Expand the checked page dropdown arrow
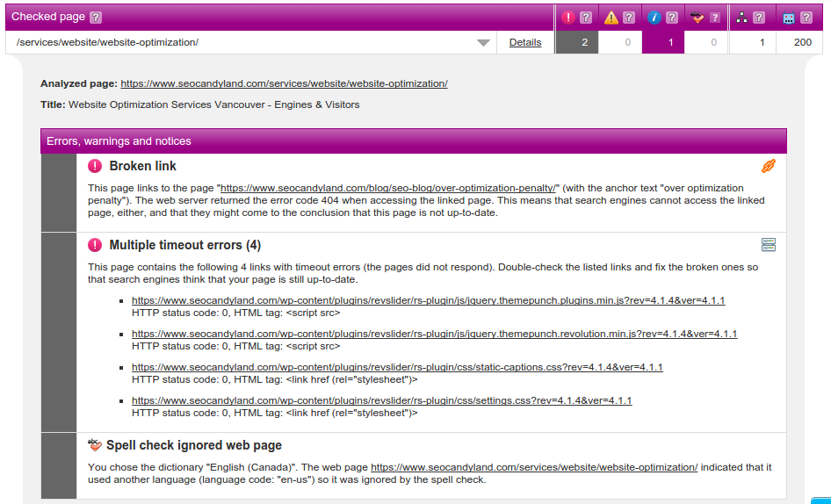Viewport: 831px width, 504px height. point(483,43)
